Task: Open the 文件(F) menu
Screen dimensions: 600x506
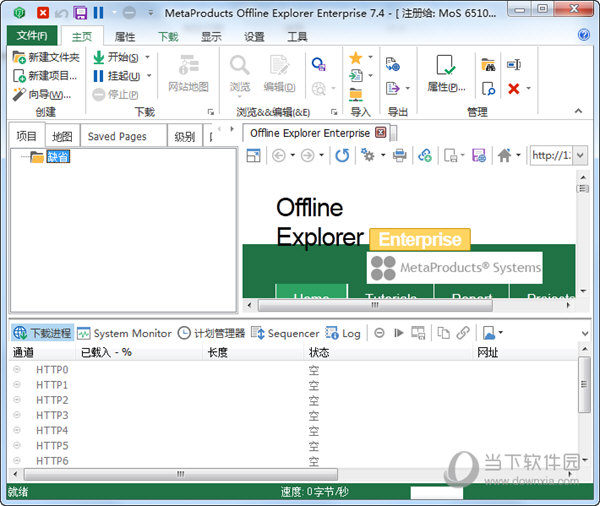Action: (x=32, y=36)
